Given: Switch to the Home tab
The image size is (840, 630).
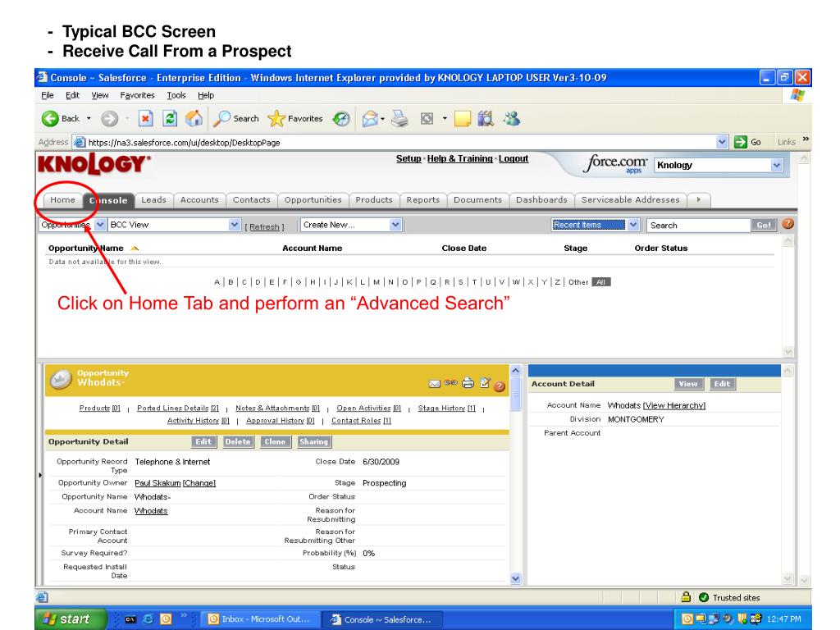Looking at the screenshot, I should click(62, 200).
